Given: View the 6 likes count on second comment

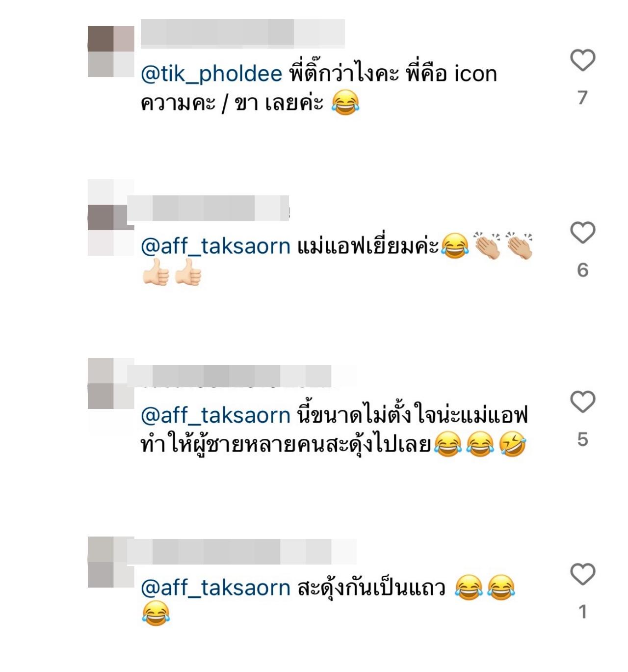Looking at the screenshot, I should click(582, 270).
